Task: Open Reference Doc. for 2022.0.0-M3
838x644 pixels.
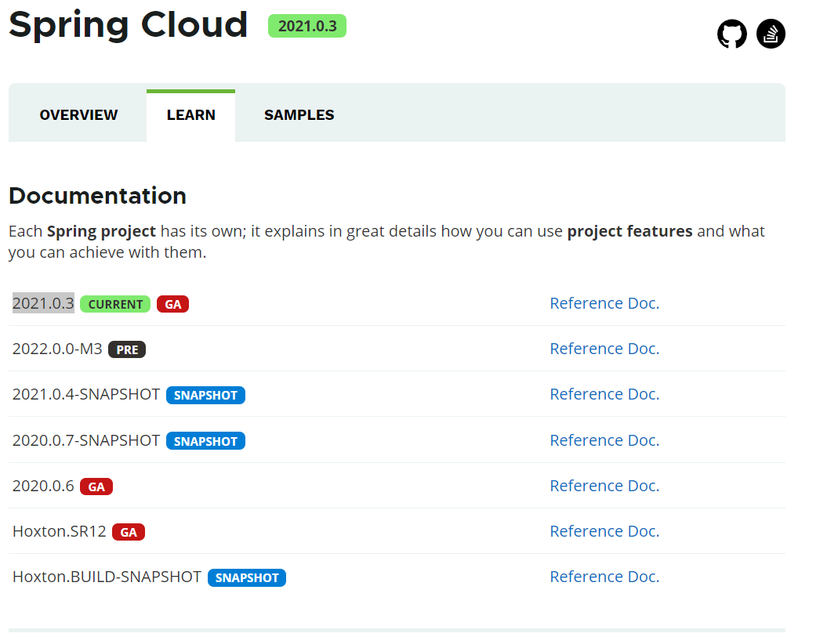Action: point(604,349)
